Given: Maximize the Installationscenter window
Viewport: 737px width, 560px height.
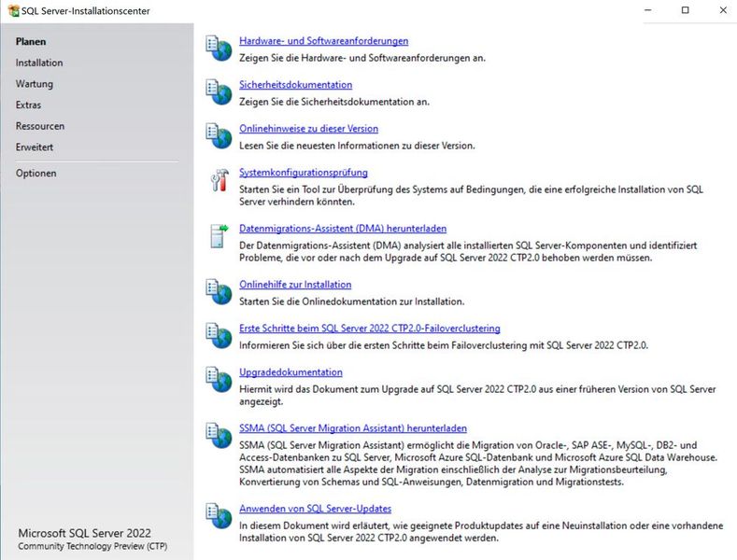Looking at the screenshot, I should [686, 10].
